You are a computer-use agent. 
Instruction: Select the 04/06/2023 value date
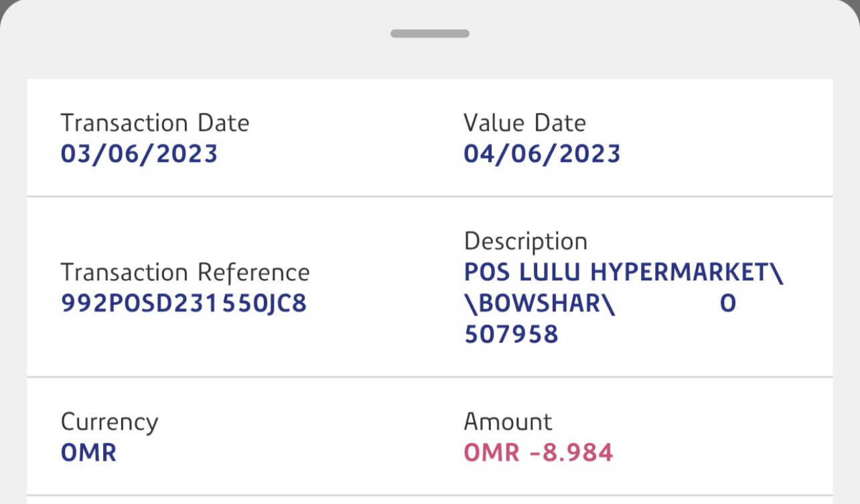click(542, 154)
